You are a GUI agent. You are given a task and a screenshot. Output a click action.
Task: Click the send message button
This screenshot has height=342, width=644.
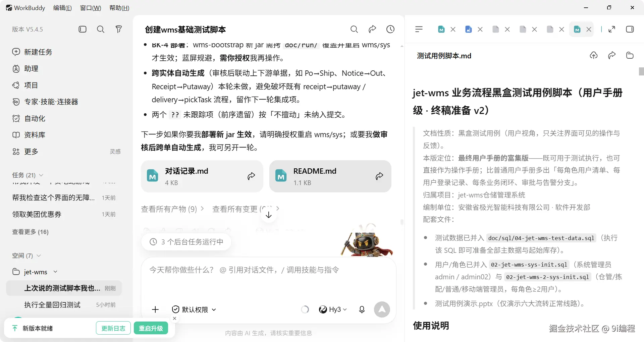pyautogui.click(x=382, y=309)
